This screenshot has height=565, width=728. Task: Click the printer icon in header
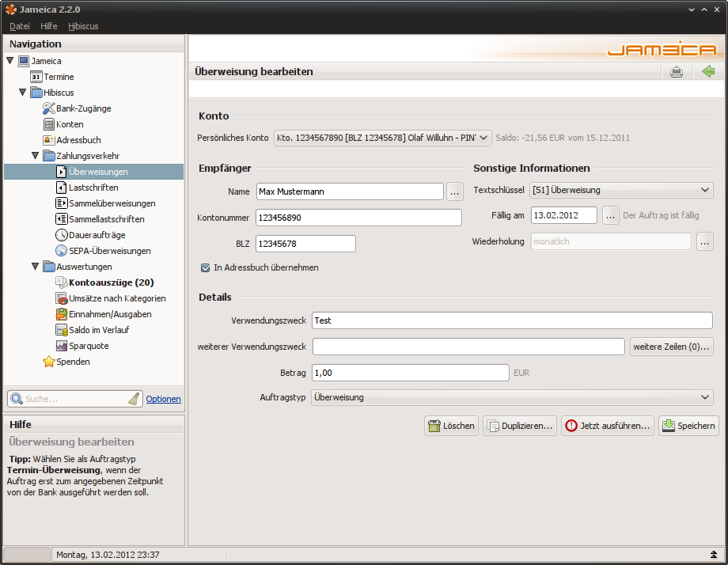pyautogui.click(x=677, y=72)
